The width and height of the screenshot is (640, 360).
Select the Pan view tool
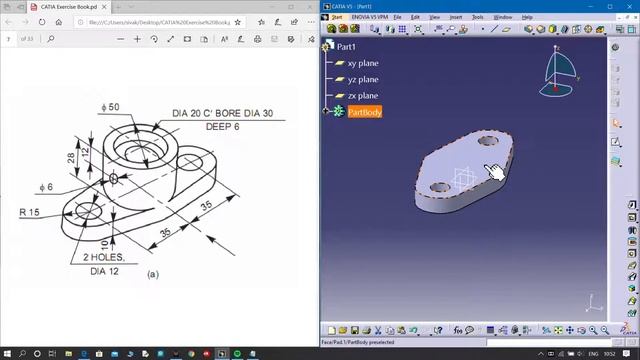pyautogui.click(x=569, y=330)
